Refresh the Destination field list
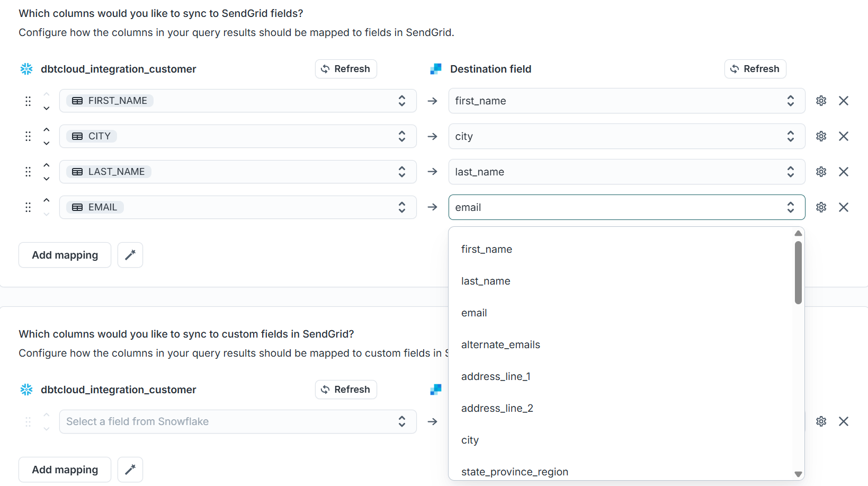Image resolution: width=868 pixels, height=486 pixels. coord(755,69)
